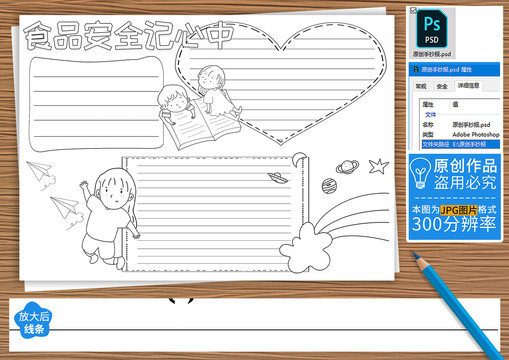Click the upper paper airplane doodle

(39, 170)
